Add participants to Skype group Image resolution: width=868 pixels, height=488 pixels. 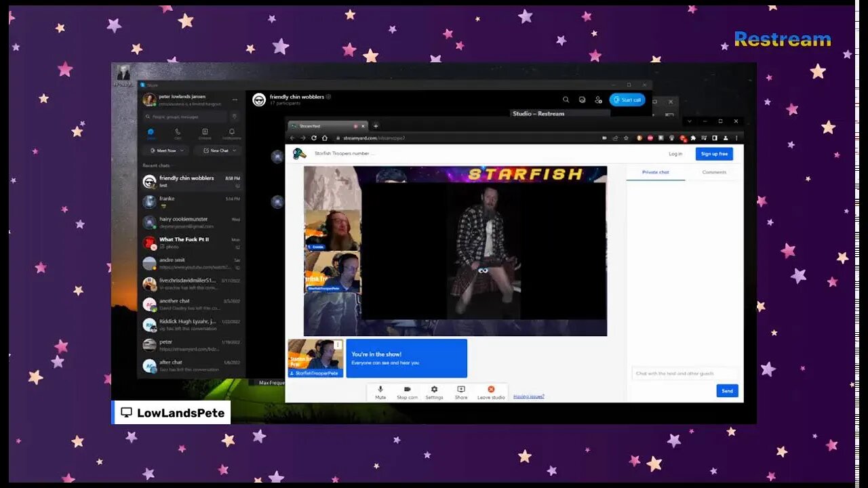pyautogui.click(x=598, y=100)
